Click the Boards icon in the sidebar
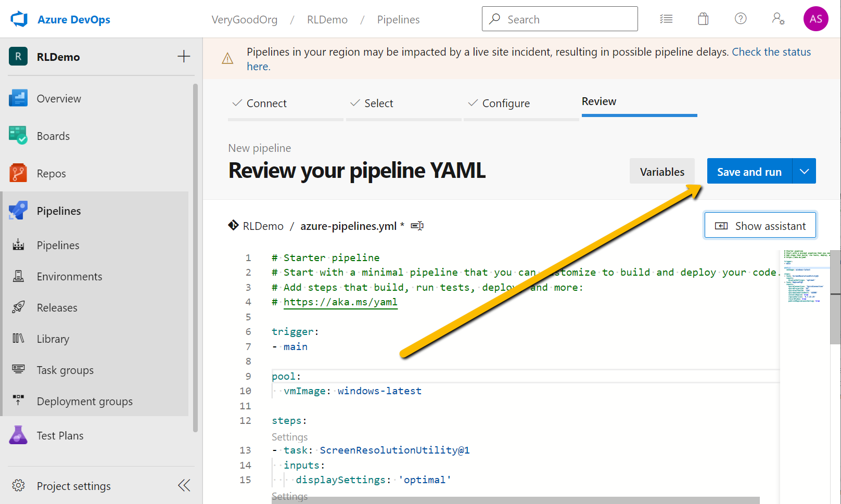Viewport: 841px width, 504px height. point(18,136)
